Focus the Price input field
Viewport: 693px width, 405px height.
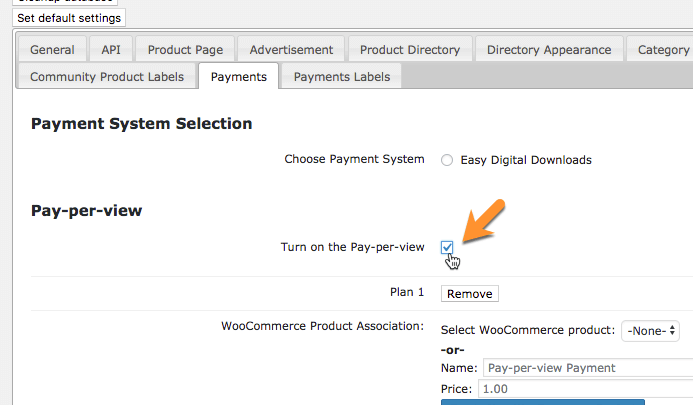click(x=585, y=388)
